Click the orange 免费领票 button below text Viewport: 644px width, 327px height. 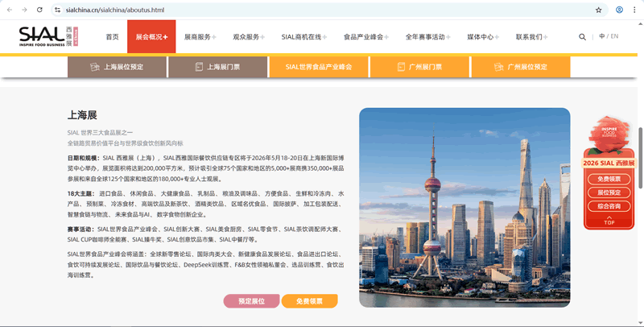tap(309, 301)
